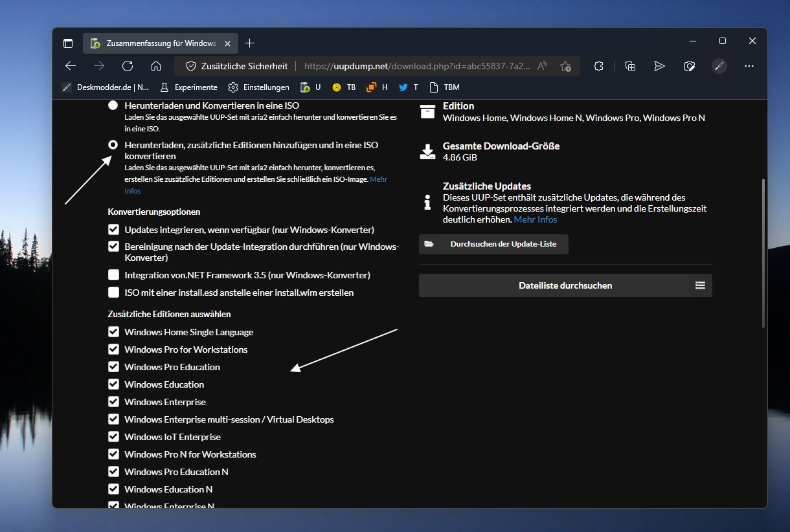The image size is (790, 532).
Task: Deselect the Windows Enterprise edition checkbox
Action: tap(114, 402)
